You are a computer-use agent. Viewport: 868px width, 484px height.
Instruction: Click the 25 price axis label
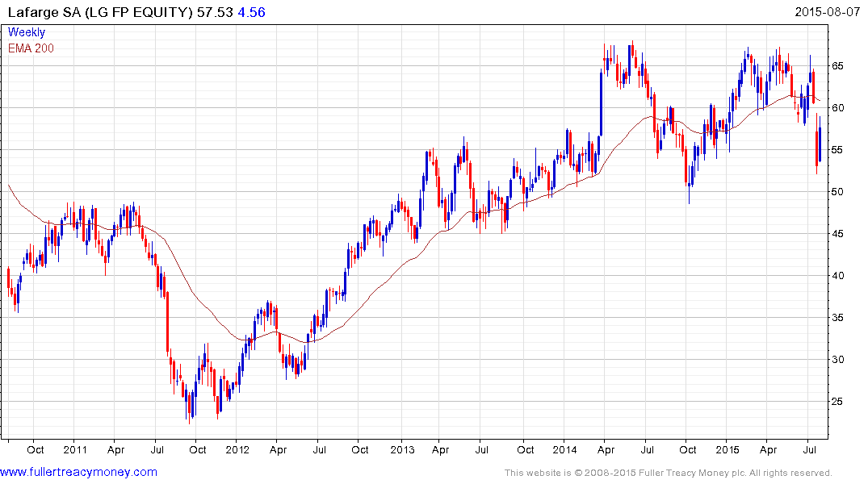click(x=837, y=402)
